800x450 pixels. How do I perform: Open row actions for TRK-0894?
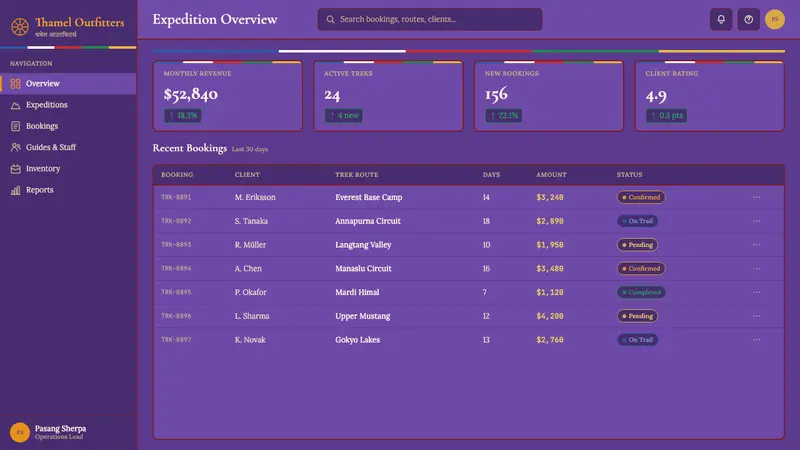(x=757, y=268)
